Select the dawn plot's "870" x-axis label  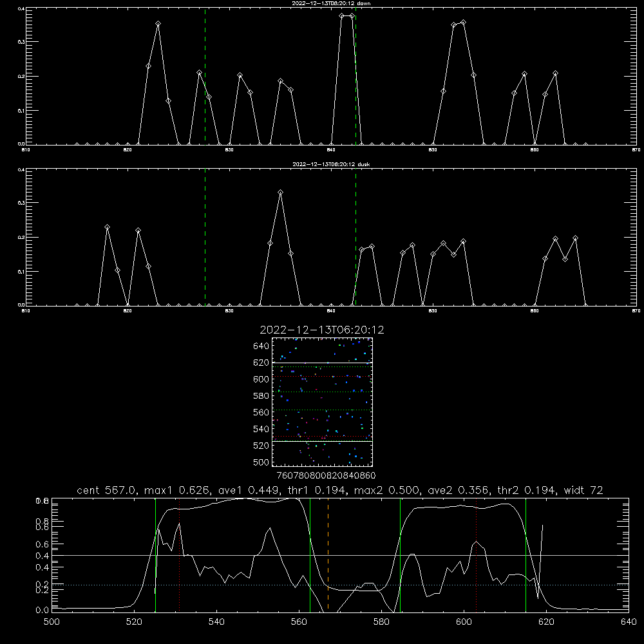pos(636,150)
